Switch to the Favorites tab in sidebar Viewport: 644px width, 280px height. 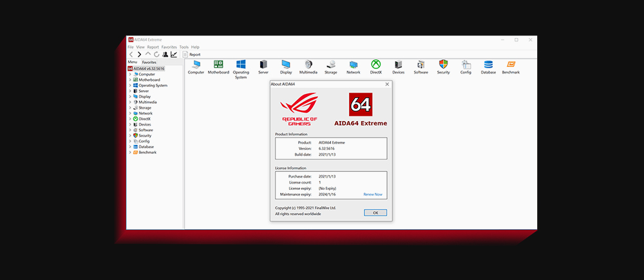149,62
